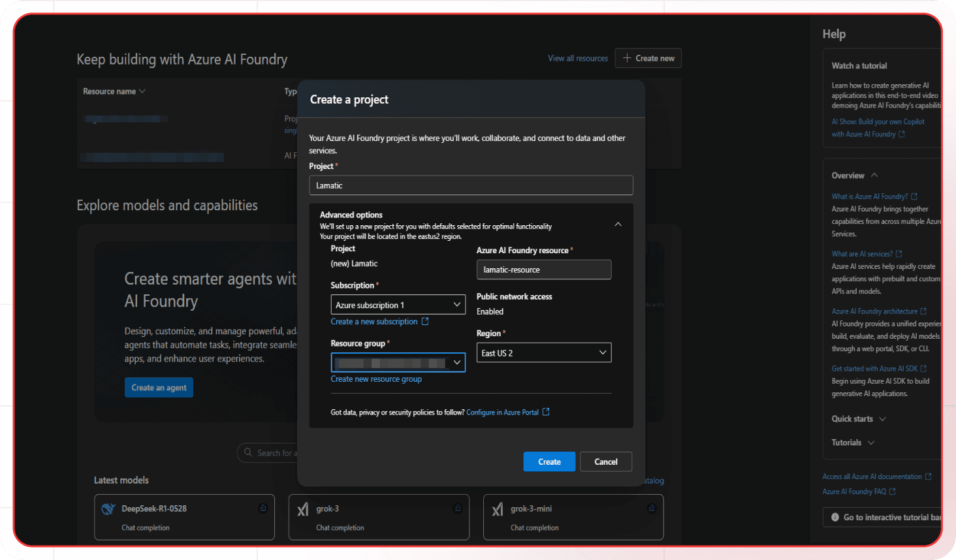
Task: Click the plus icon on Create new
Action: [x=626, y=58]
